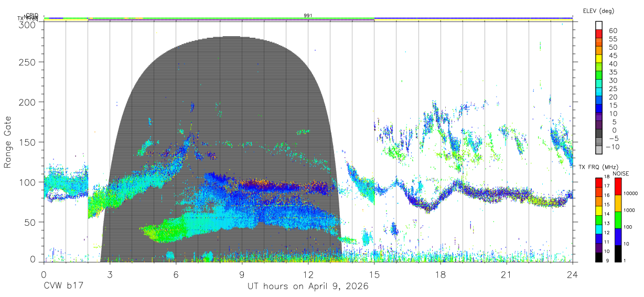Pick the orange-yellow swatch in NOISE colorbar
Image resolution: width=644 pixels, height=297 pixels.
coord(618,203)
